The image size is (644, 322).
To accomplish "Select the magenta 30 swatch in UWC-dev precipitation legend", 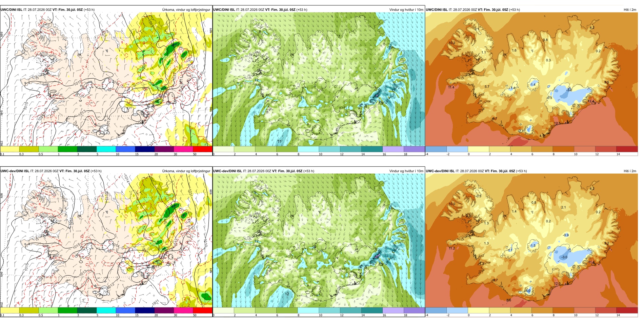I will (183, 310).
